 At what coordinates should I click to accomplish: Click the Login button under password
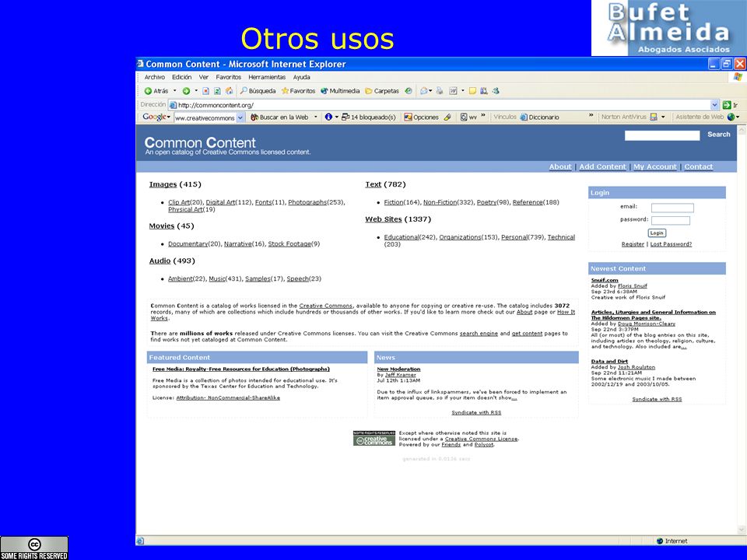(657, 233)
